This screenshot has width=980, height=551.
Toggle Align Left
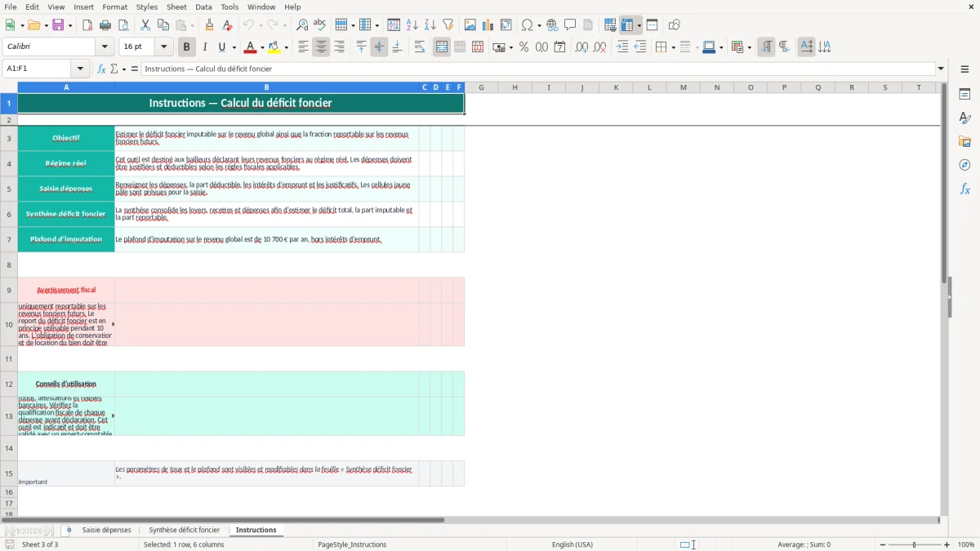coord(304,47)
